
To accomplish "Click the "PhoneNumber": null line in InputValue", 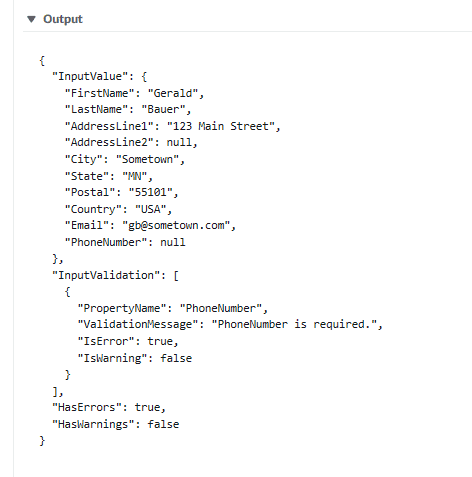I will pos(125,242).
